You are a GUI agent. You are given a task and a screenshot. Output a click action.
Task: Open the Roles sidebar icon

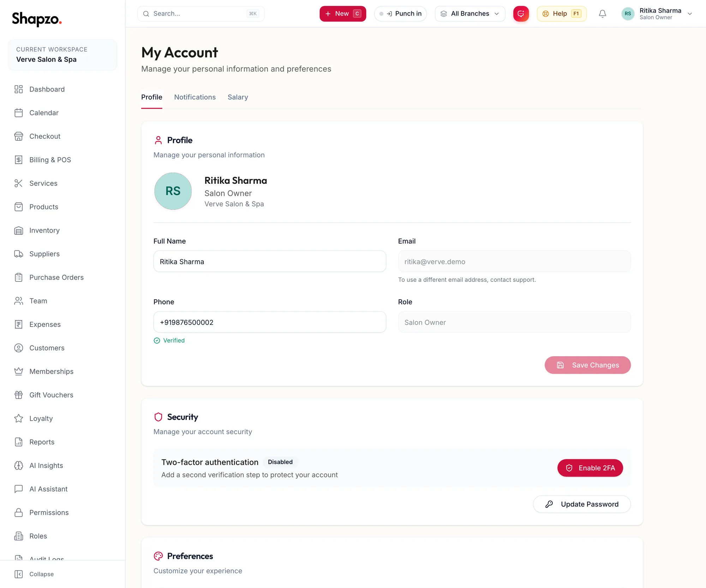pyautogui.click(x=19, y=536)
